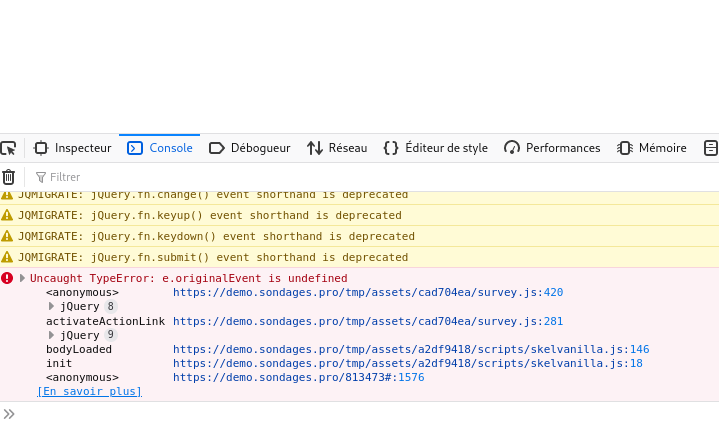Switch to the Débogueur tab
Image resolution: width=719 pixels, height=421 pixels.
point(249,148)
